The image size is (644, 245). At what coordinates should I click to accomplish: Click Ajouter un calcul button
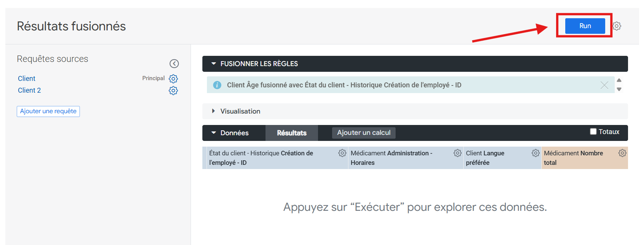click(364, 133)
